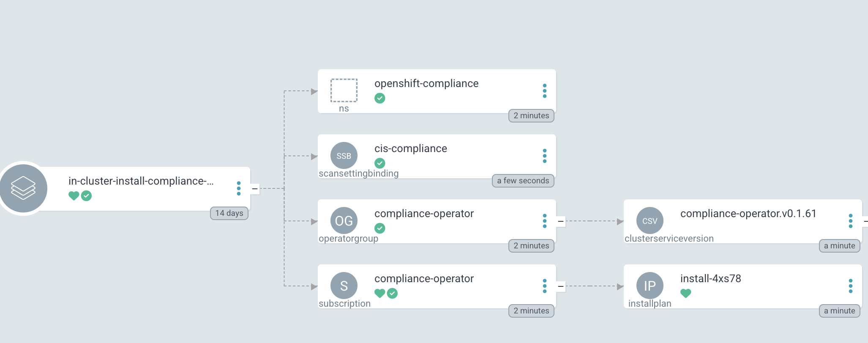Click the green sync check on openshift-compliance

coord(379,98)
